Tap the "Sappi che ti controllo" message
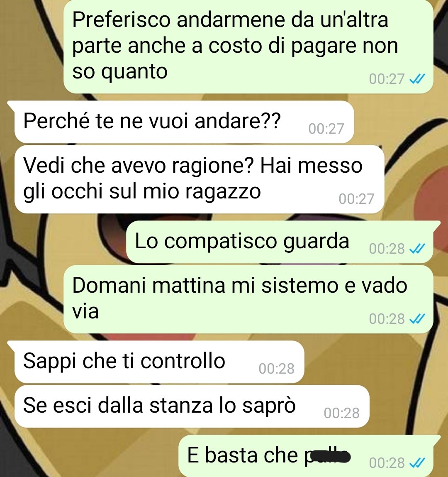448x477 pixels. pos(159,362)
